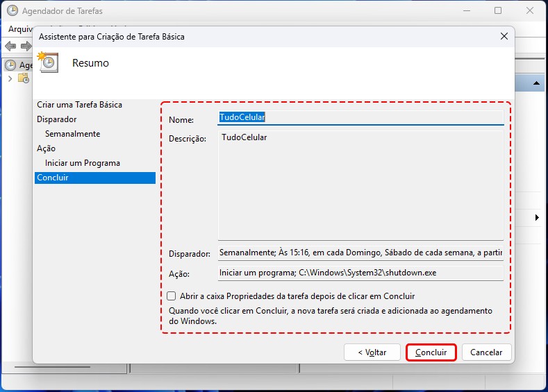Image resolution: width=548 pixels, height=392 pixels.
Task: Cancel the task creation wizard
Action: click(x=486, y=352)
